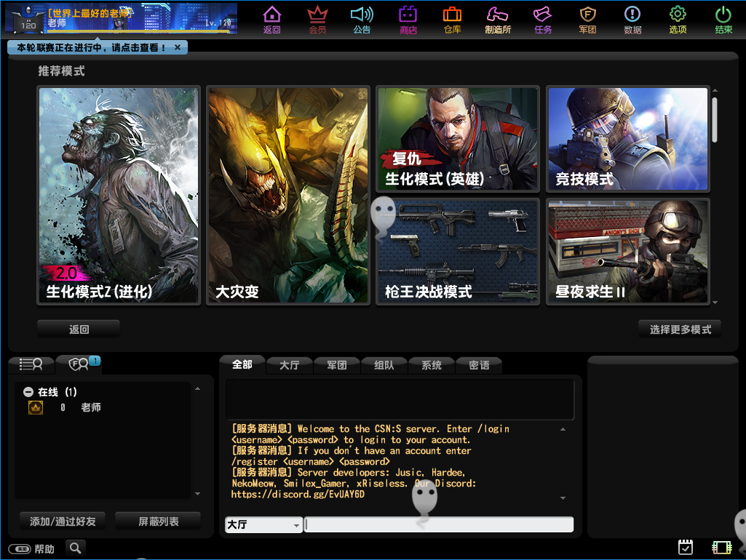Open the 本轮联赛正在进行中 league notification
Image resolution: width=746 pixels, height=560 pixels.
92,47
